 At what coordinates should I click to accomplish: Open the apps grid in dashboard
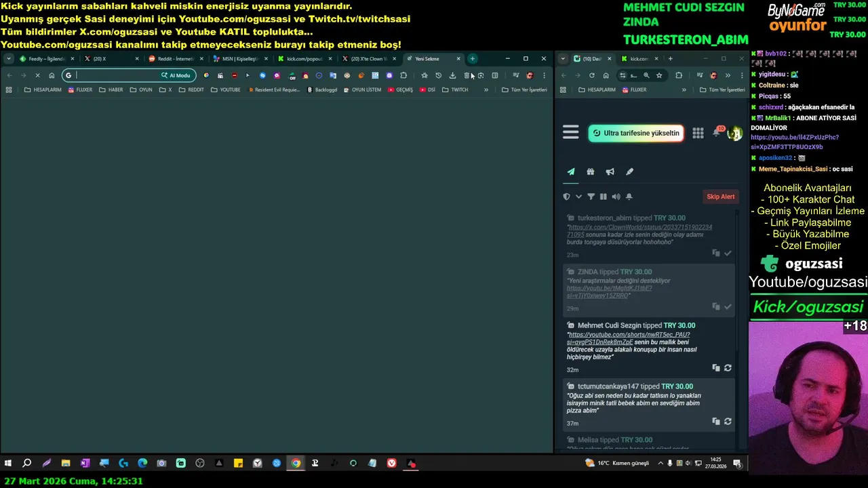(698, 133)
